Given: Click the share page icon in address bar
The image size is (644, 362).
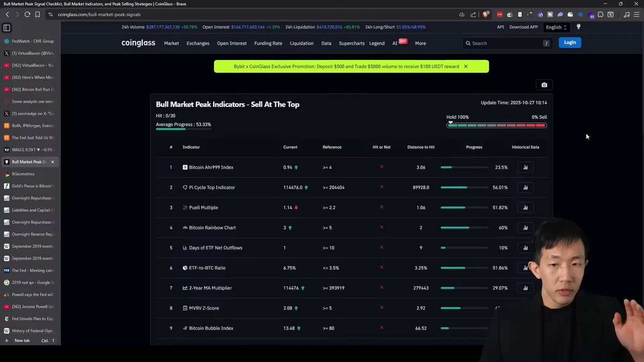Looking at the screenshot, I should click(x=473, y=14).
